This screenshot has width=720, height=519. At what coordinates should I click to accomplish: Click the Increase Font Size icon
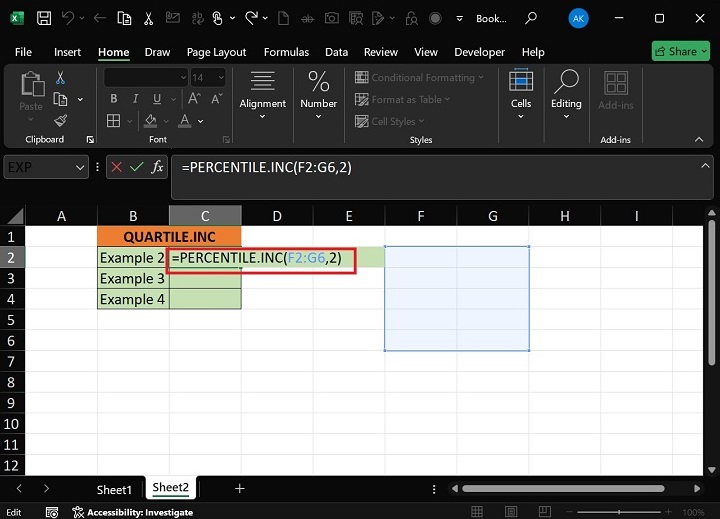[x=194, y=98]
